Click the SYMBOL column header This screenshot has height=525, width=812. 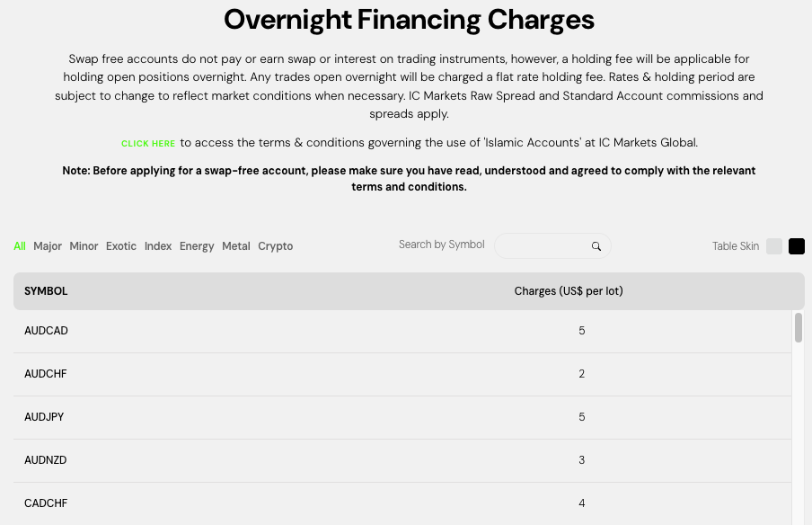pos(46,290)
